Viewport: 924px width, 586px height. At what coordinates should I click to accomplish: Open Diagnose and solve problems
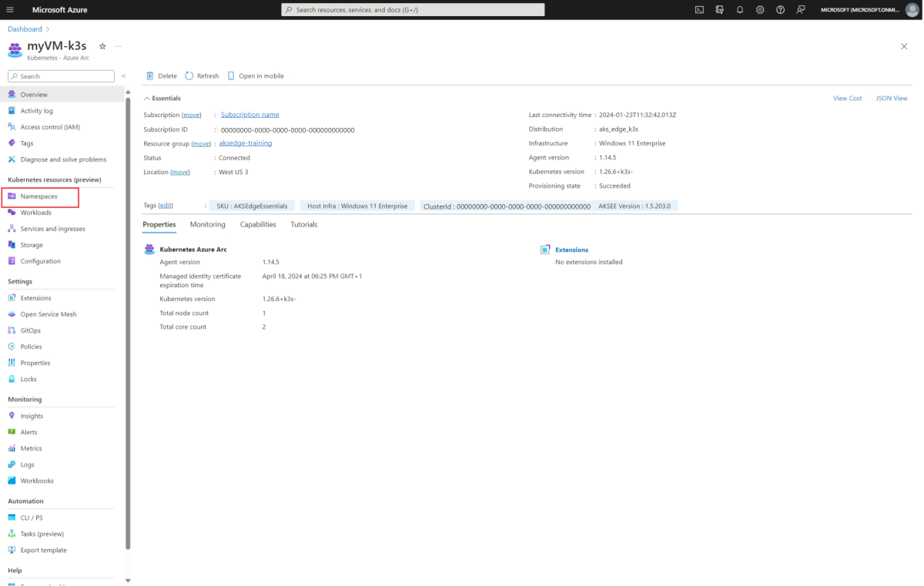[63, 159]
